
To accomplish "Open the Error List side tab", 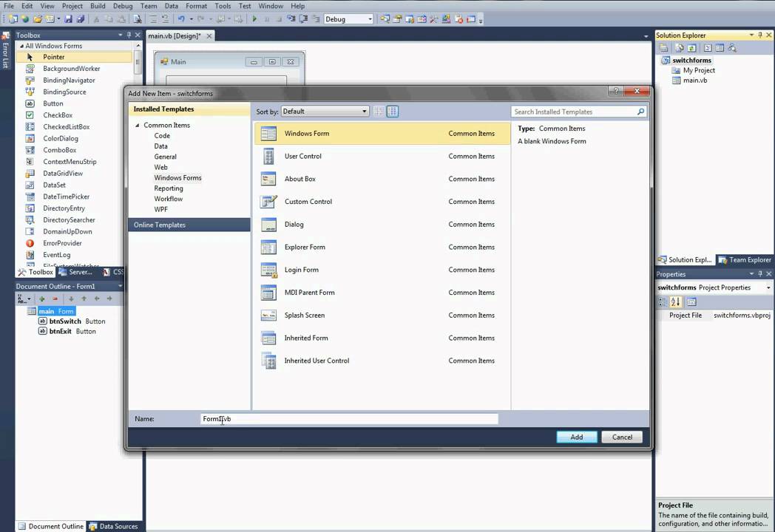I will click(5, 50).
